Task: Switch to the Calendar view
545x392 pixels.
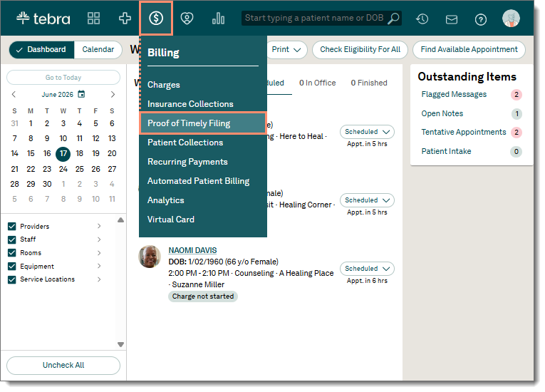Action: point(98,50)
